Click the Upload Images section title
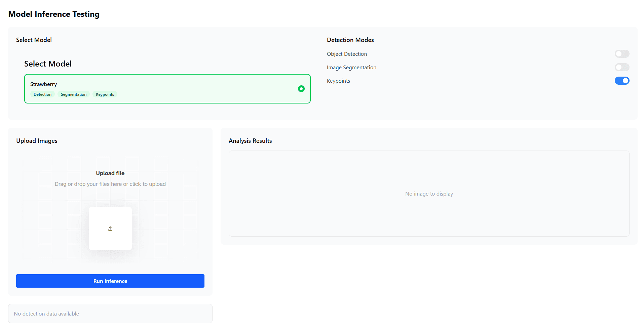The width and height of the screenshot is (644, 331). pyautogui.click(x=37, y=140)
